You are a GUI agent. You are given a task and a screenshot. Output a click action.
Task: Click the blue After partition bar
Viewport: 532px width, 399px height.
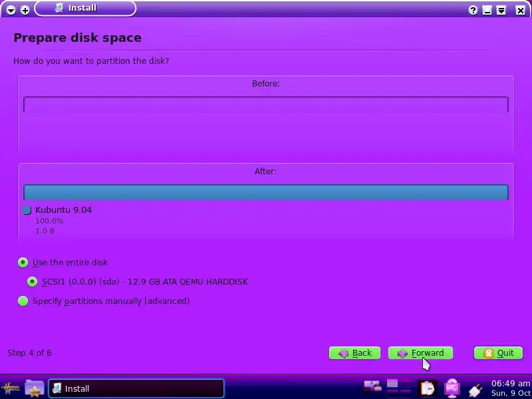266,192
